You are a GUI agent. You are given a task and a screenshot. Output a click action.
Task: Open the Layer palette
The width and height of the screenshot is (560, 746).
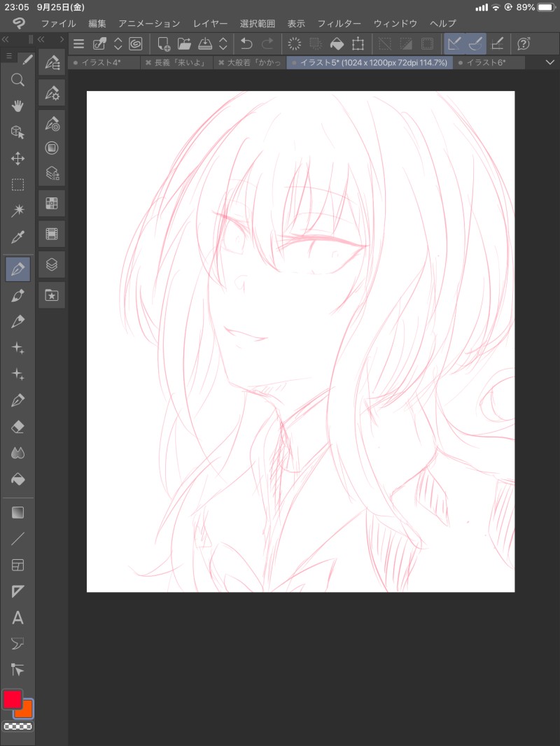51,265
